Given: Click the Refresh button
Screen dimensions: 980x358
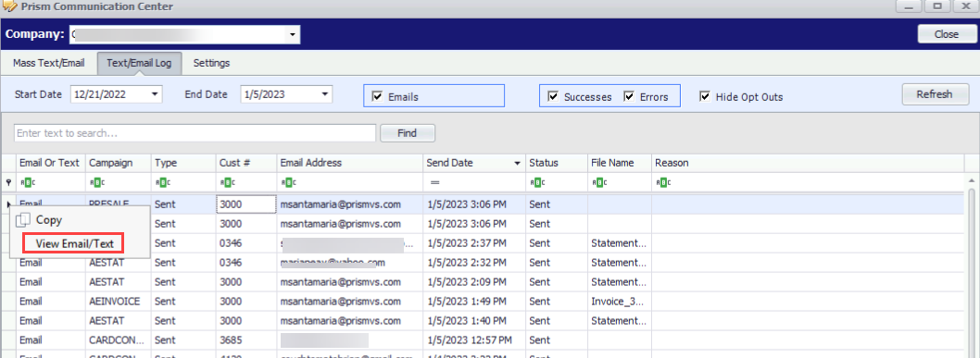Looking at the screenshot, I should click(x=935, y=94).
